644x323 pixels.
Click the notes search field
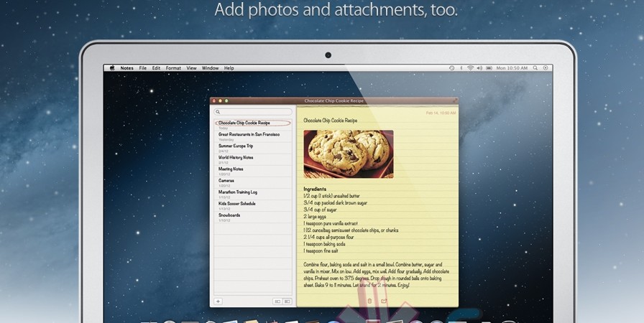pyautogui.click(x=253, y=112)
